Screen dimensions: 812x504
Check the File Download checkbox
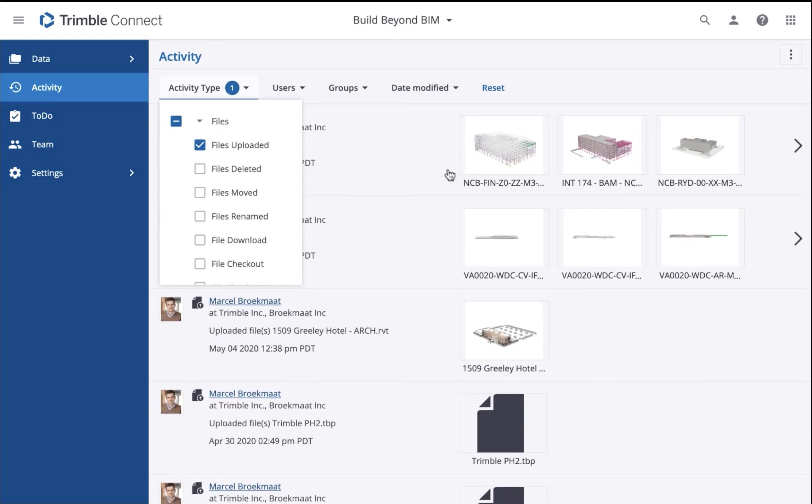tap(200, 240)
